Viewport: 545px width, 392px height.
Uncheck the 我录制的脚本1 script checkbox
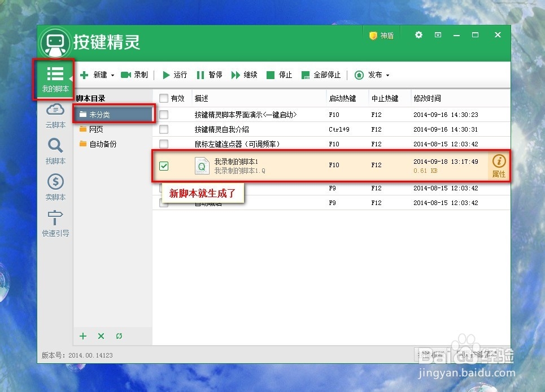[164, 165]
